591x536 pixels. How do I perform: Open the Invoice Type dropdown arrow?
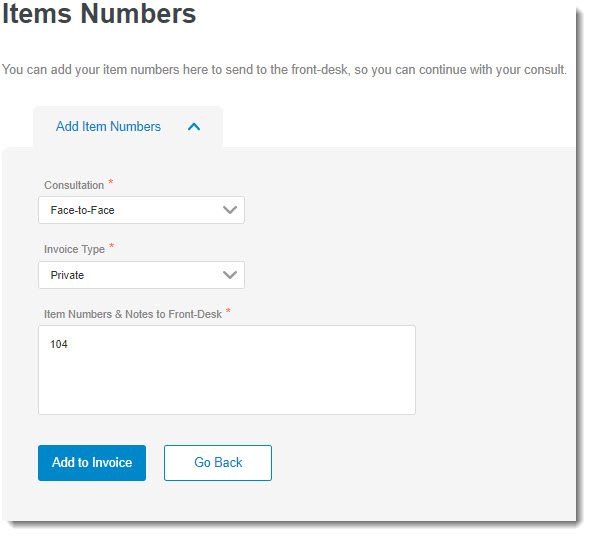tap(230, 275)
